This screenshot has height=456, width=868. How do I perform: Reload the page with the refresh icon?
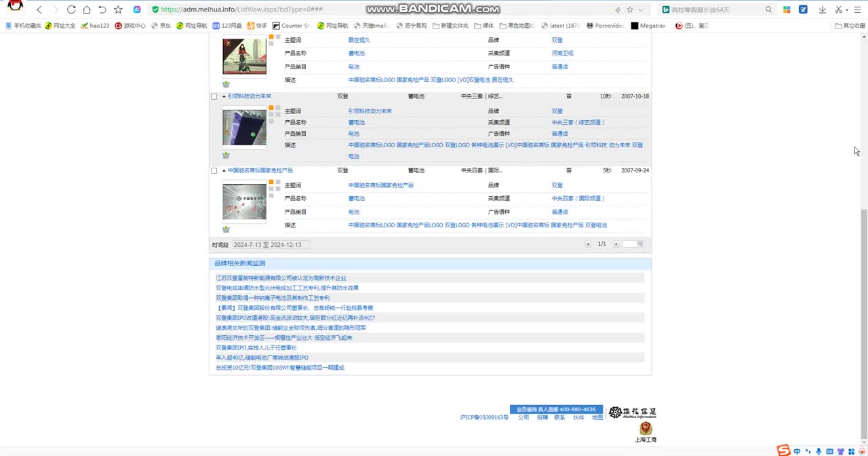(71, 9)
